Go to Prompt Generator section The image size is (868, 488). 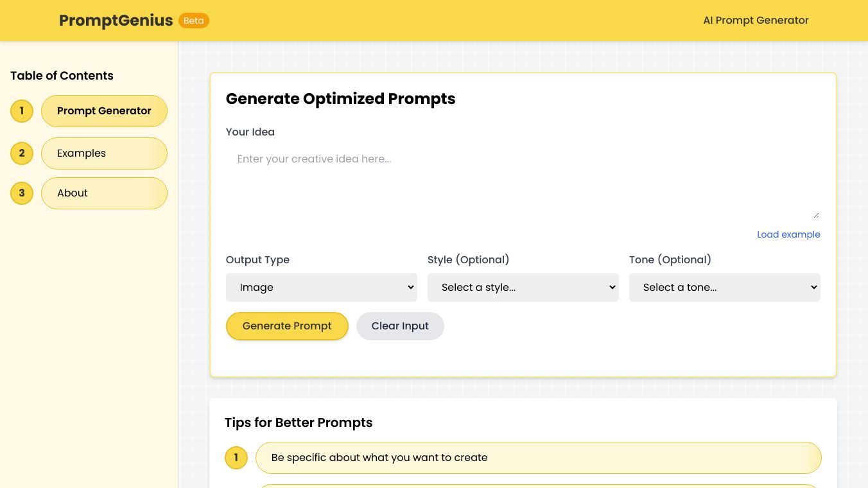(104, 111)
